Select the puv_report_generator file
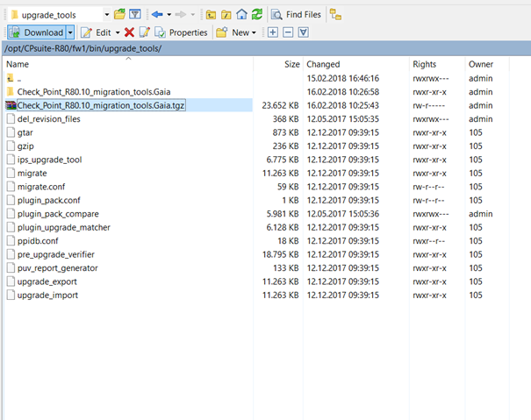Image resolution: width=531 pixels, height=420 pixels. pyautogui.click(x=58, y=268)
